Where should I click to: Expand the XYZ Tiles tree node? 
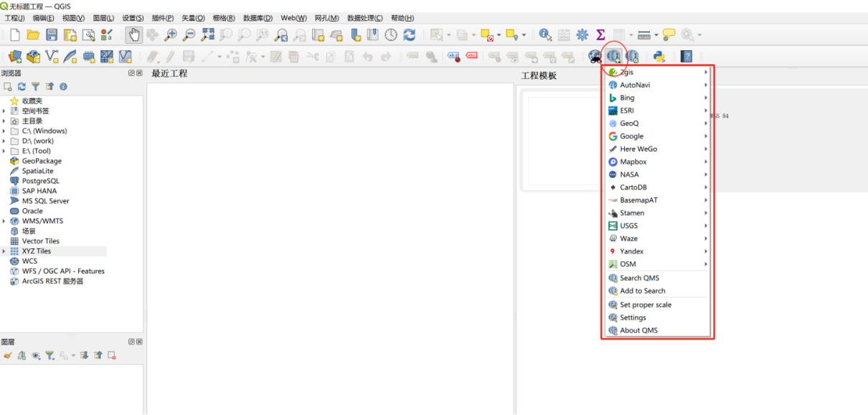pyautogui.click(x=4, y=251)
